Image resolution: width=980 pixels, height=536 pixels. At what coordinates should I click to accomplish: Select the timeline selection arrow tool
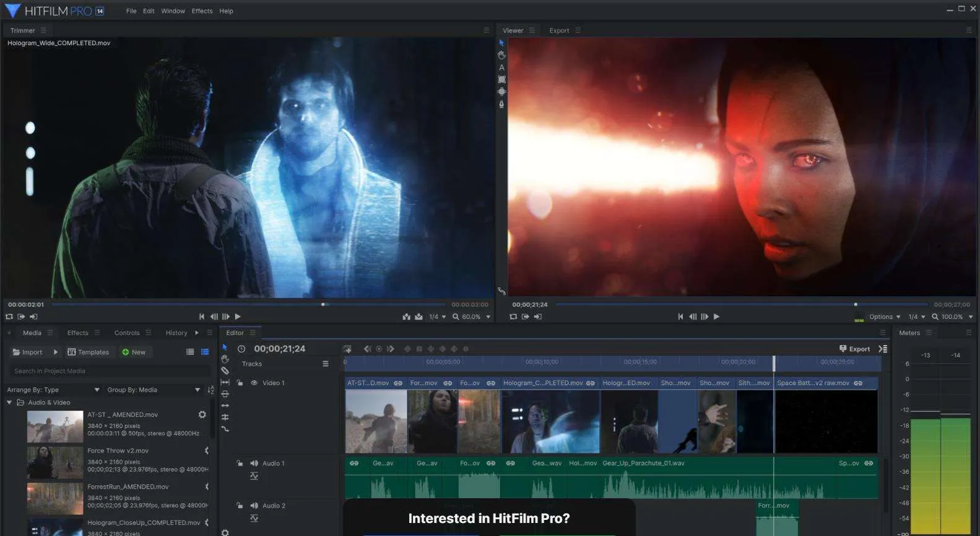225,348
